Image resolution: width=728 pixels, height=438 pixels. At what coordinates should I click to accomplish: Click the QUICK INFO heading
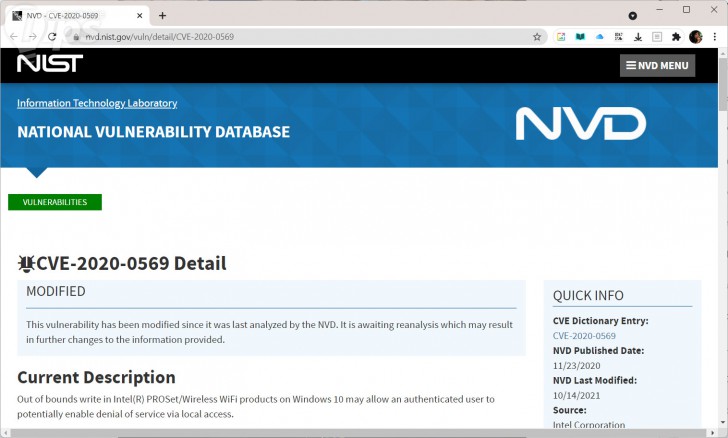coord(588,295)
